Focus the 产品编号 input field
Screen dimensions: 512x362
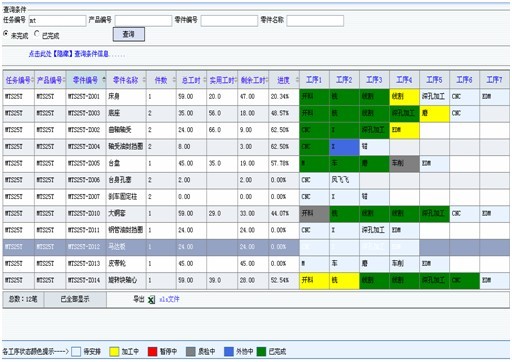143,21
